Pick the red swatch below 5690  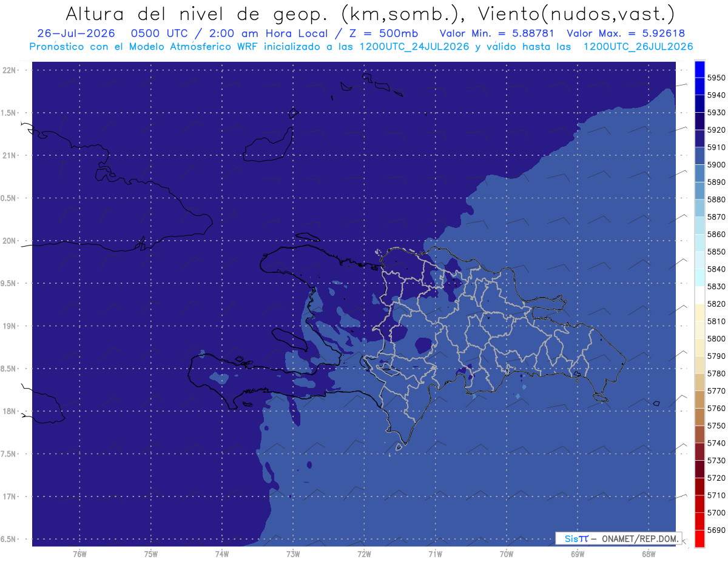(x=699, y=538)
